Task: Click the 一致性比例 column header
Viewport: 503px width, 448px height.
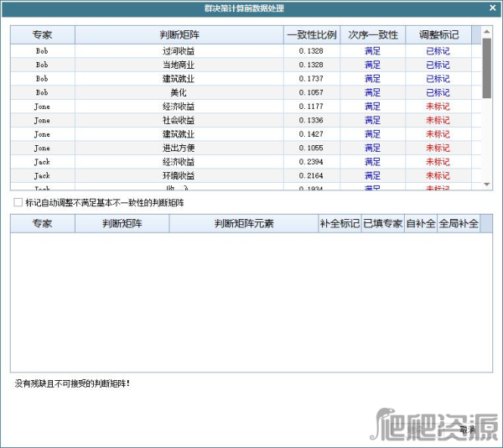Action: coord(311,35)
